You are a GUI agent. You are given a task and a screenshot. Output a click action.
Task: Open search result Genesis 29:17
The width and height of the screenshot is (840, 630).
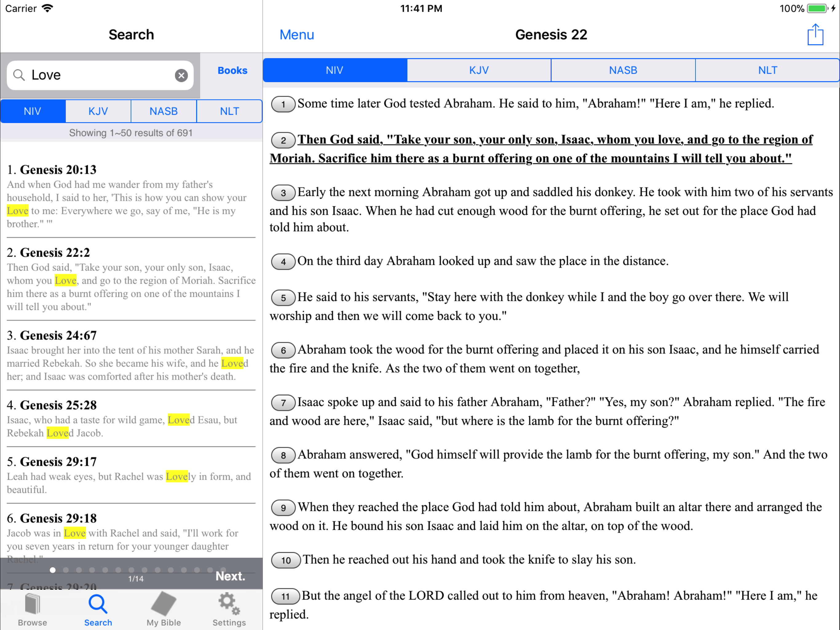(131, 475)
